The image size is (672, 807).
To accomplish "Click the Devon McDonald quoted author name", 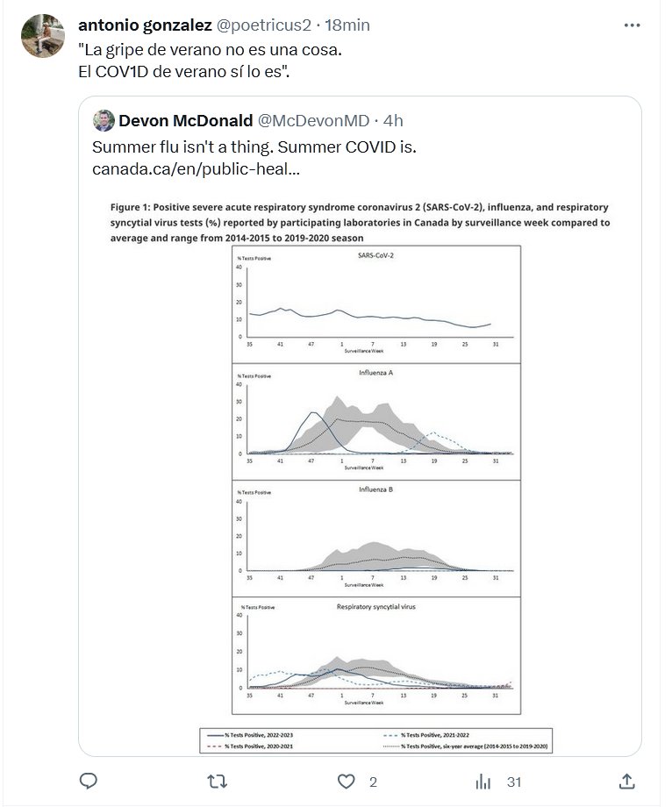I will [x=185, y=120].
